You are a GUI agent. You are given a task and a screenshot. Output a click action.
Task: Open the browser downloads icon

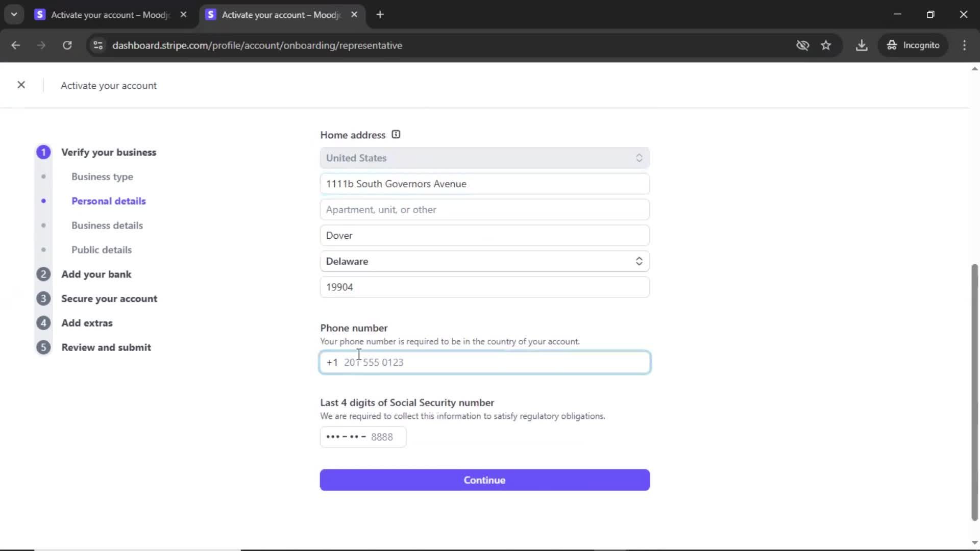[862, 45]
